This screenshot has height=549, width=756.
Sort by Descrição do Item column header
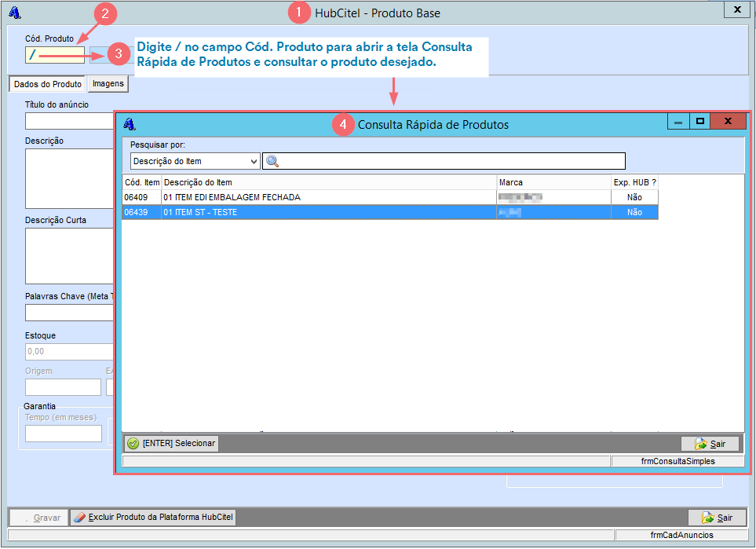(329, 182)
